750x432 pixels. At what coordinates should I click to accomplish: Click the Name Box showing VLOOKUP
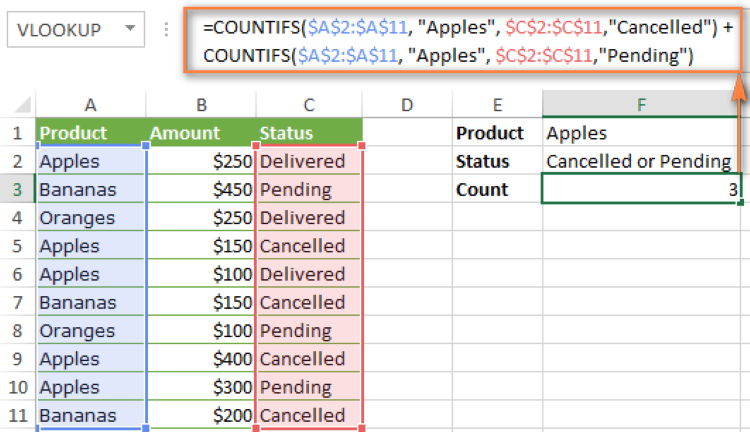[76, 29]
